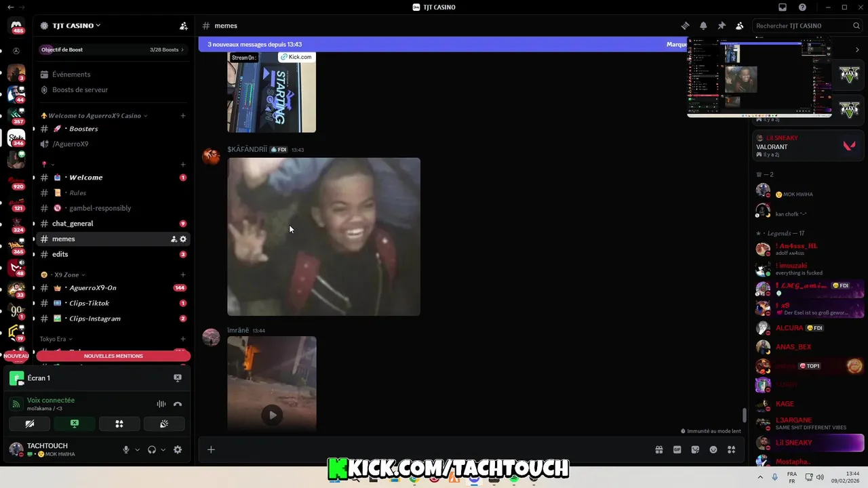Open Activities button in voice panel
Viewport: 868px width, 488px height.
pyautogui.click(x=119, y=424)
